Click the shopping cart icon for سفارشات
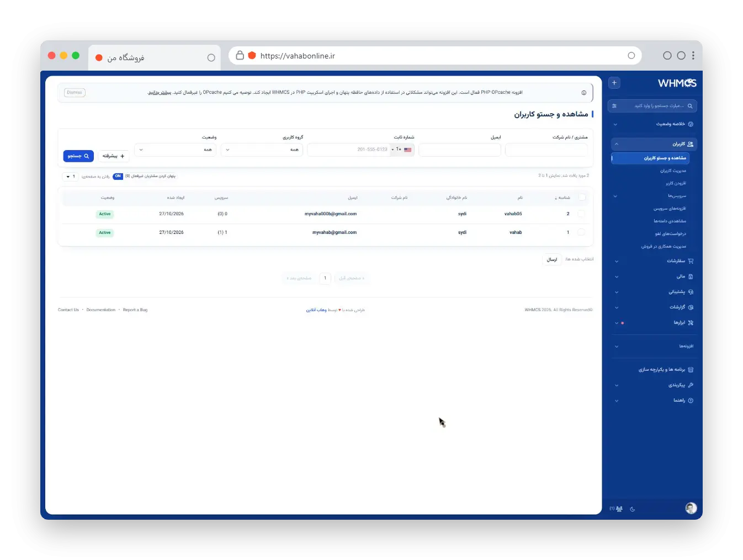 tap(691, 261)
